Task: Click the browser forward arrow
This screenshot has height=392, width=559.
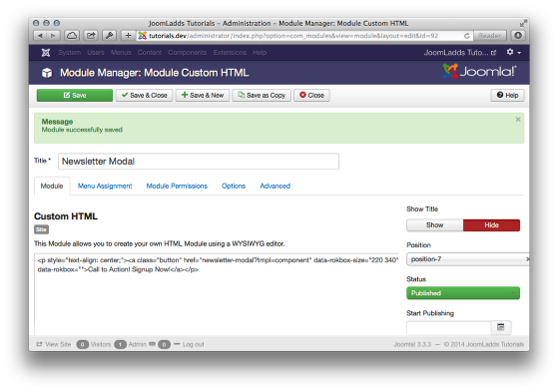Action: click(54, 36)
